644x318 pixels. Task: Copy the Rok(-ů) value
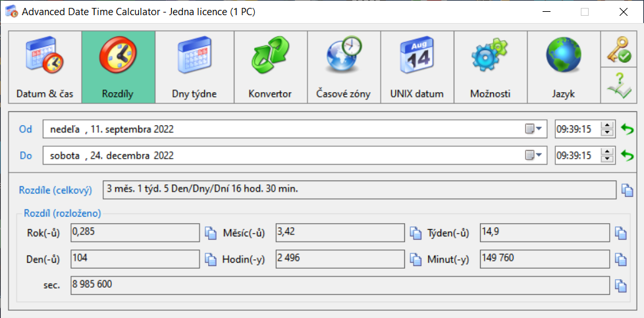pos(210,233)
